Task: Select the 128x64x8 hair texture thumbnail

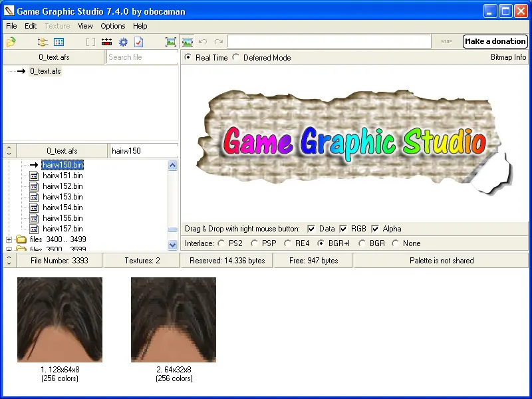Action: pyautogui.click(x=60, y=320)
